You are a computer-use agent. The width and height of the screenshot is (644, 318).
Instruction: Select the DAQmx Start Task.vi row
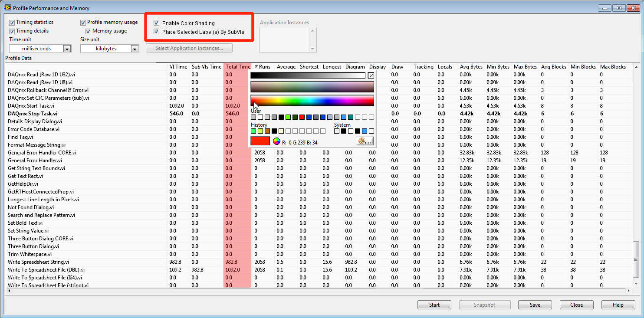pos(31,106)
